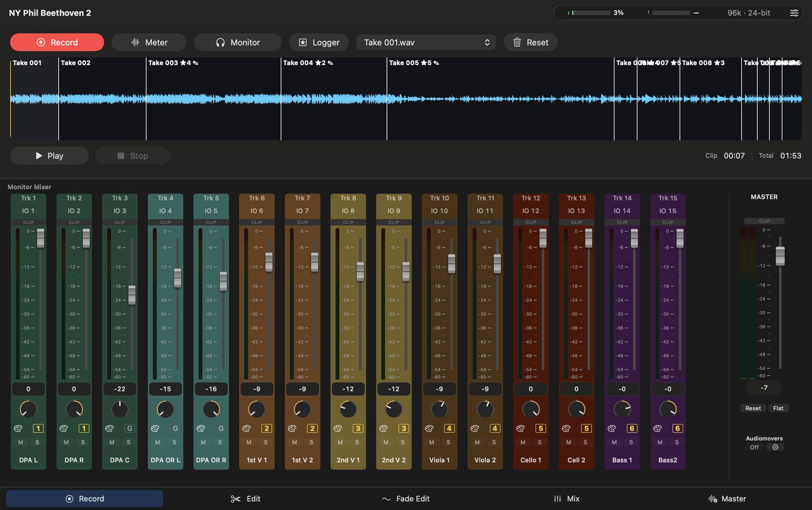Open the Take 001.wav file dropdown

[x=427, y=42]
